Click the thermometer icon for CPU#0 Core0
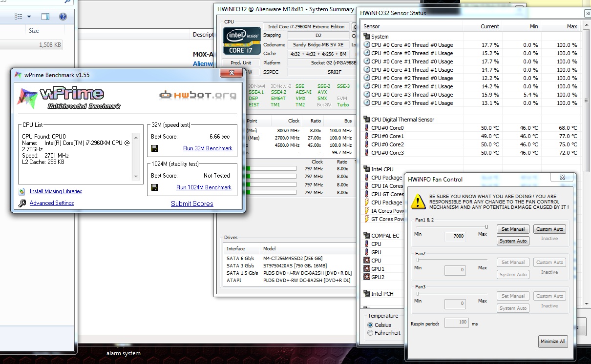 pyautogui.click(x=367, y=128)
